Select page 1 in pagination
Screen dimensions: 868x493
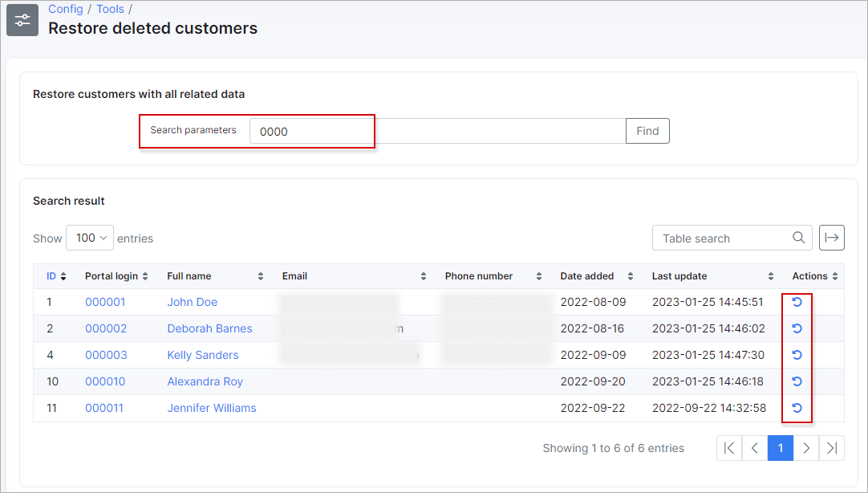point(781,447)
